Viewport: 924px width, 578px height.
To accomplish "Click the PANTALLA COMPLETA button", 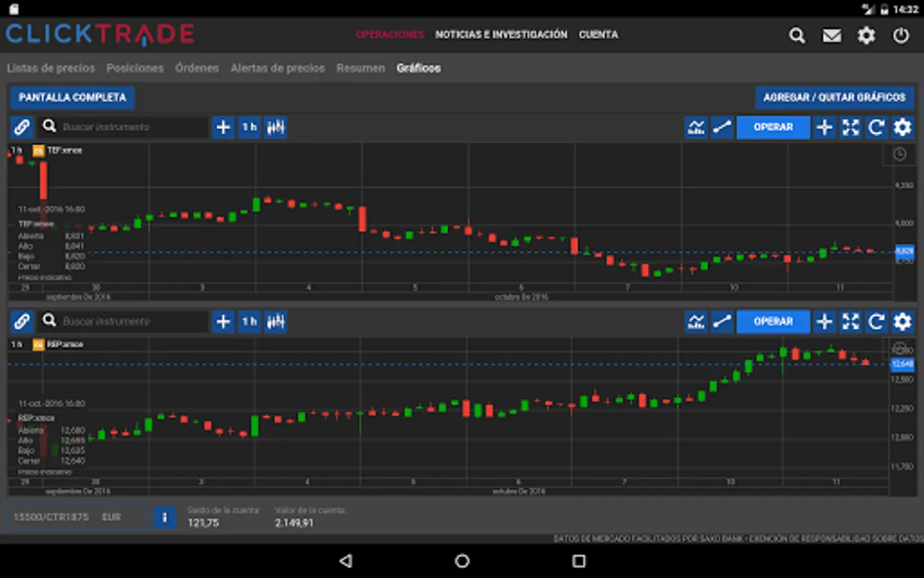I will 73,98.
